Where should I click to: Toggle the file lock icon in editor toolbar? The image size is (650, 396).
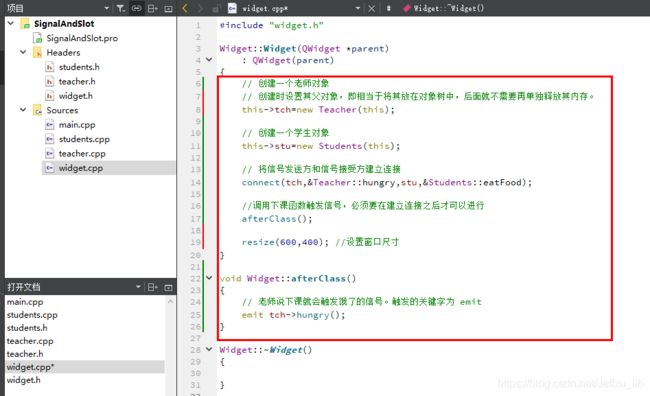pyautogui.click(x=216, y=8)
